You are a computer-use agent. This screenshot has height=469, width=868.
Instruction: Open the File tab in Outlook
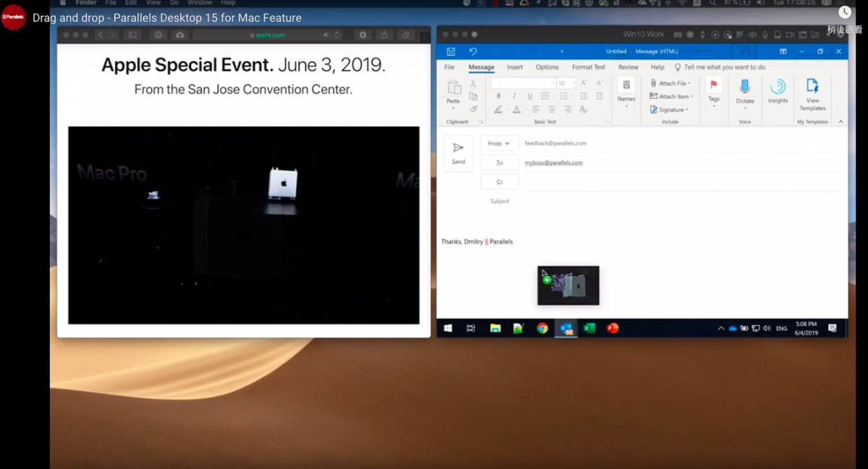click(449, 67)
